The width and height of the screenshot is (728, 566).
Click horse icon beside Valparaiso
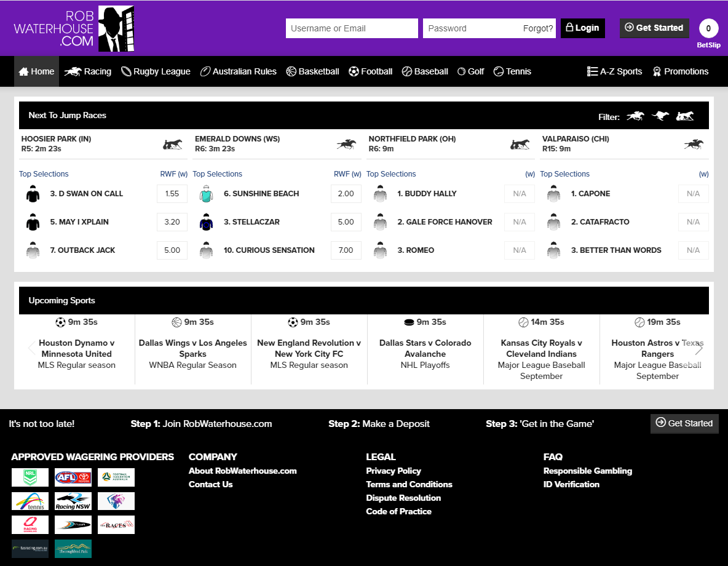tap(694, 145)
